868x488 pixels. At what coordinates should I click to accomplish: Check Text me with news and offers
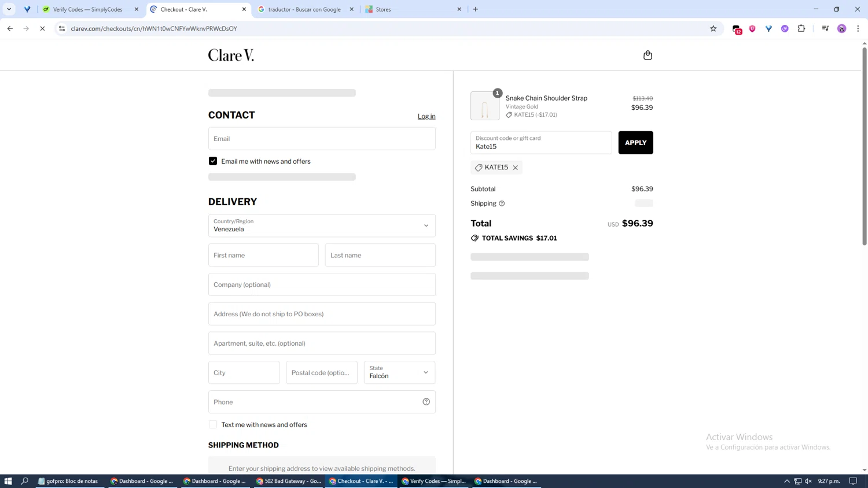click(213, 424)
